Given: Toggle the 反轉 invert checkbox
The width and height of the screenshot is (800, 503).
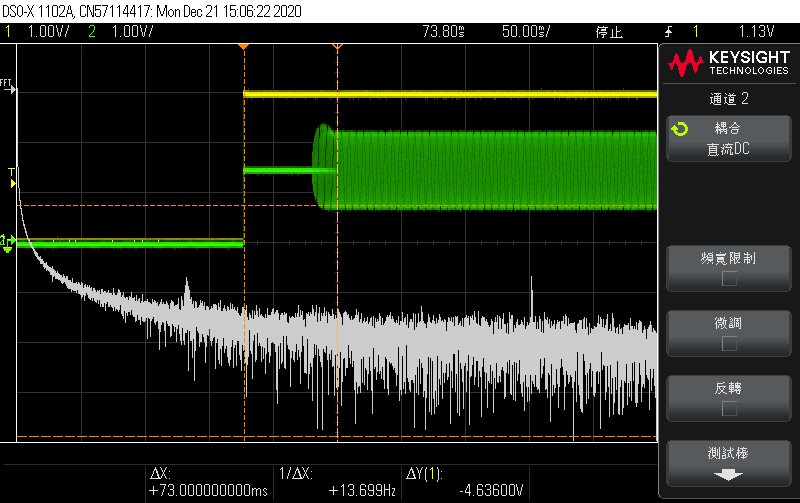Looking at the screenshot, I should click(729, 408).
